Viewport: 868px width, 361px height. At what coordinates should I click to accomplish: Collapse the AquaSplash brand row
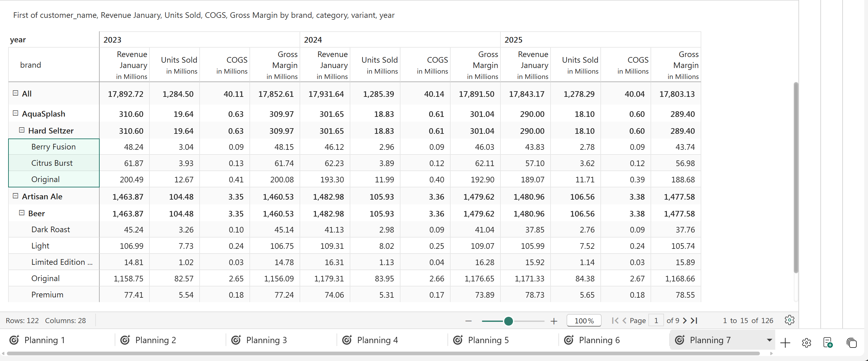(x=15, y=113)
